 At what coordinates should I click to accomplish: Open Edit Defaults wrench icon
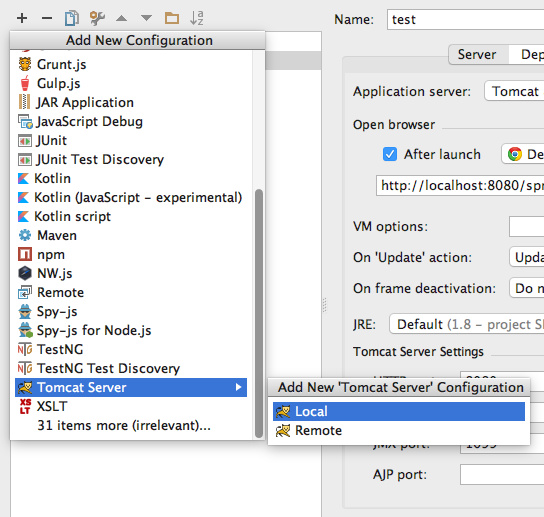97,18
